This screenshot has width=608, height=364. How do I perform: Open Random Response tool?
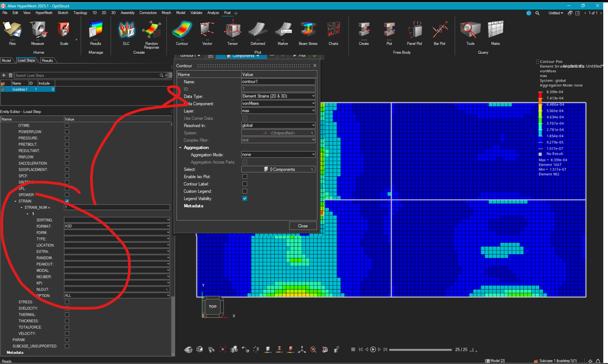click(x=152, y=35)
